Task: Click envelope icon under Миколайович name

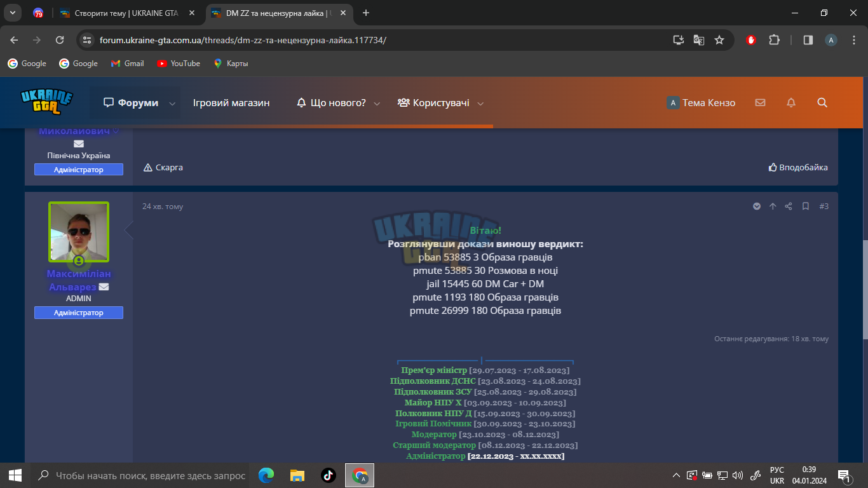Action: [79, 144]
